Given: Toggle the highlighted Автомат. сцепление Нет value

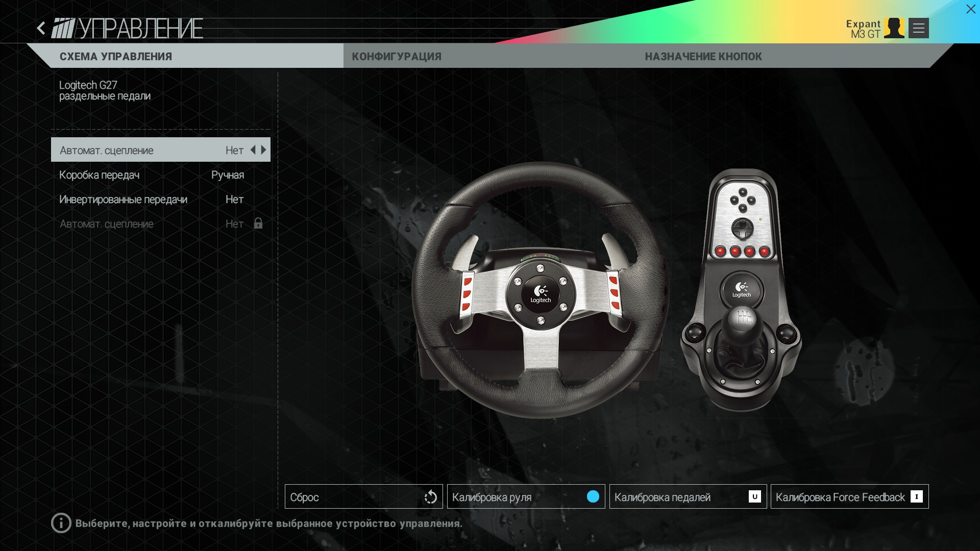Looking at the screenshot, I should coord(234,150).
